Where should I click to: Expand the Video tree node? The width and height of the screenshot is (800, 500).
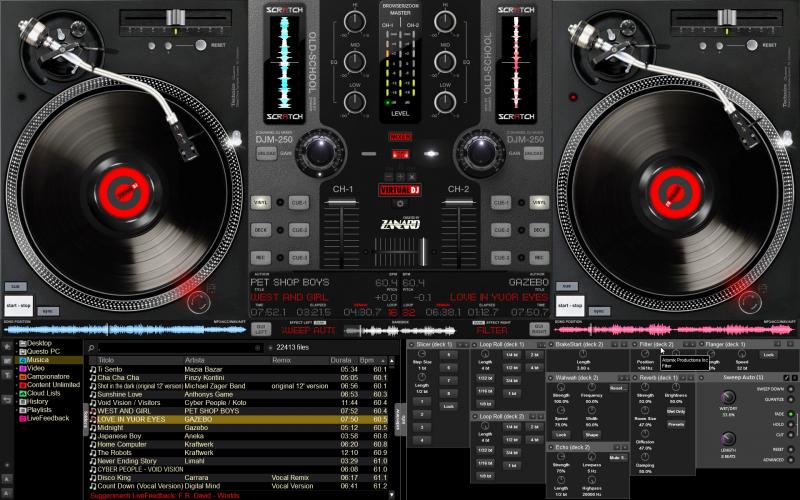pos(17,368)
